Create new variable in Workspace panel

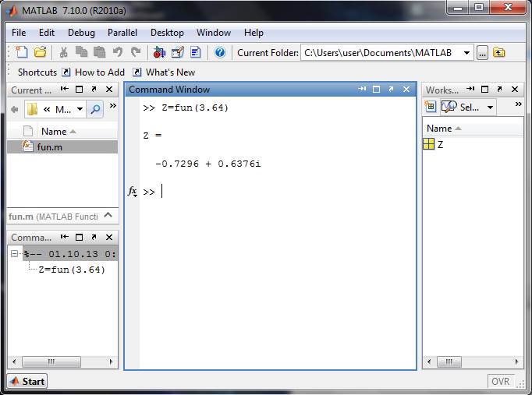coord(431,107)
